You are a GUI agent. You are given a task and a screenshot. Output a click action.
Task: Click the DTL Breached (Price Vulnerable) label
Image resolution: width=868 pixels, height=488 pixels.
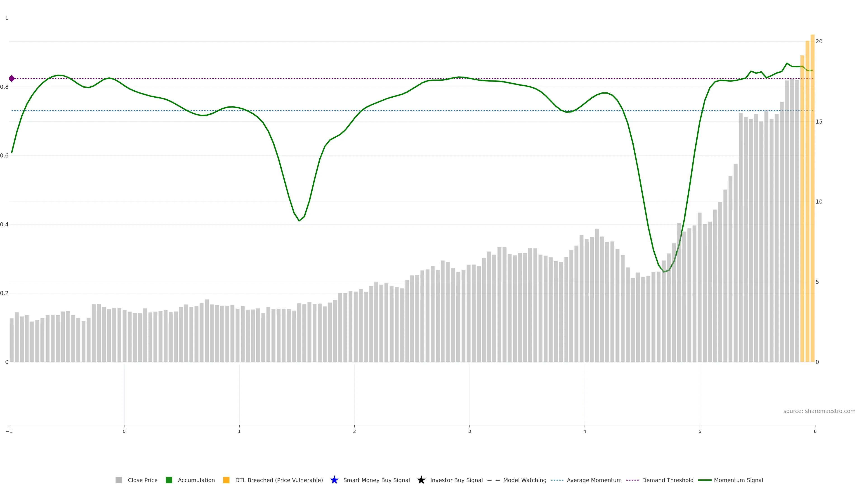tap(279, 480)
